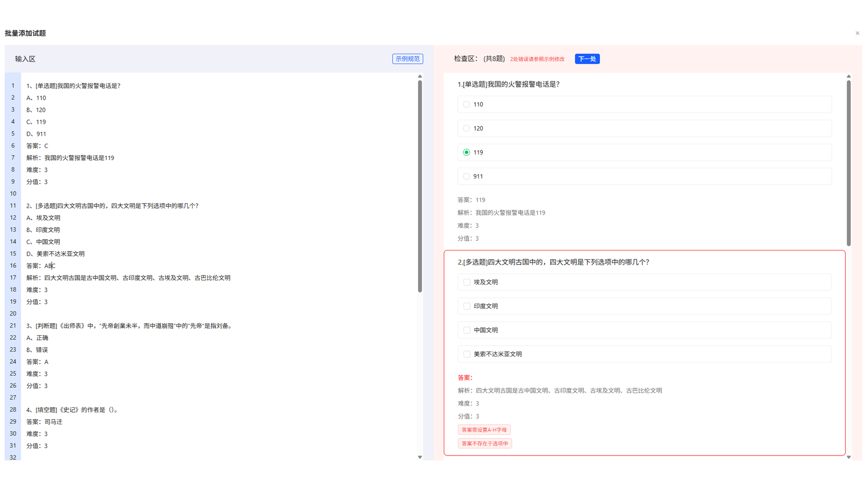The width and height of the screenshot is (868, 488).
Task: Close the 批量添加试题 dialog
Action: (857, 33)
